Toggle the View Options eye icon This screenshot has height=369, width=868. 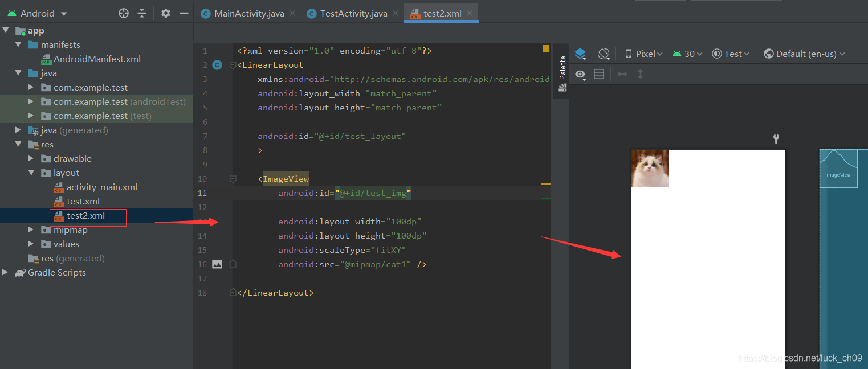click(581, 74)
